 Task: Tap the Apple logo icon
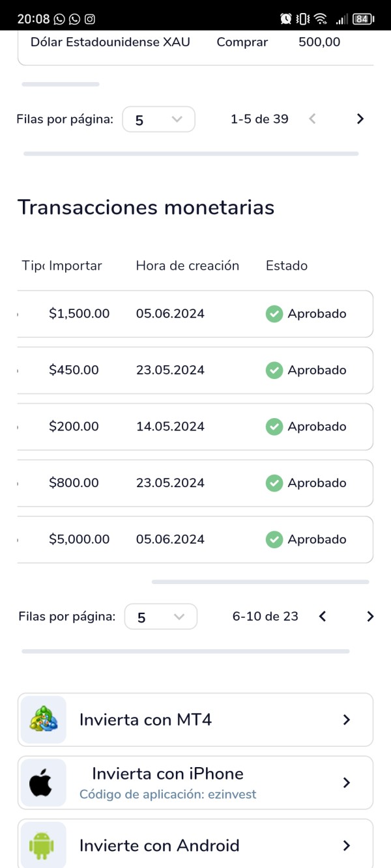(x=44, y=782)
